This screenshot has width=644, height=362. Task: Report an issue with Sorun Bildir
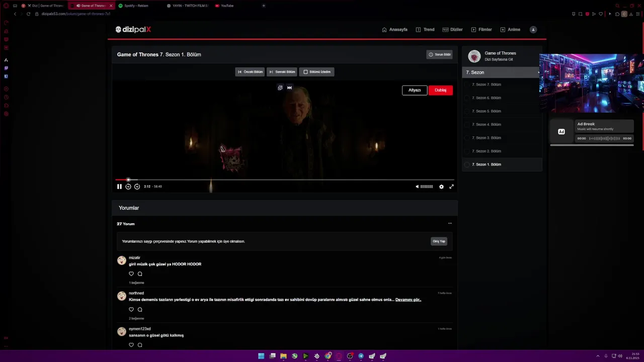[440, 54]
